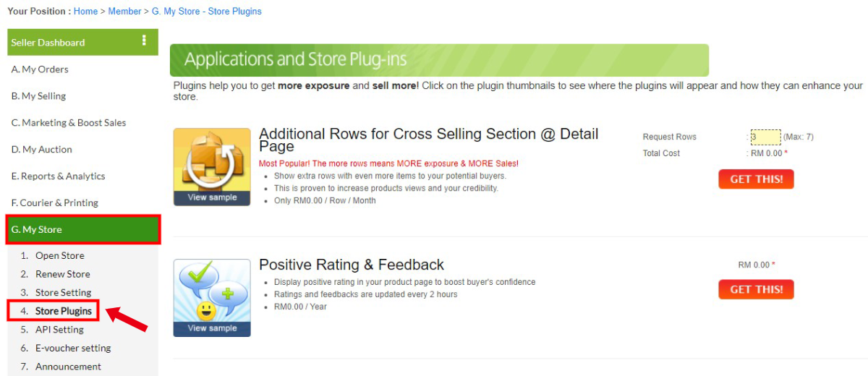Go to API Setting page
This screenshot has height=376, width=868.
(59, 330)
